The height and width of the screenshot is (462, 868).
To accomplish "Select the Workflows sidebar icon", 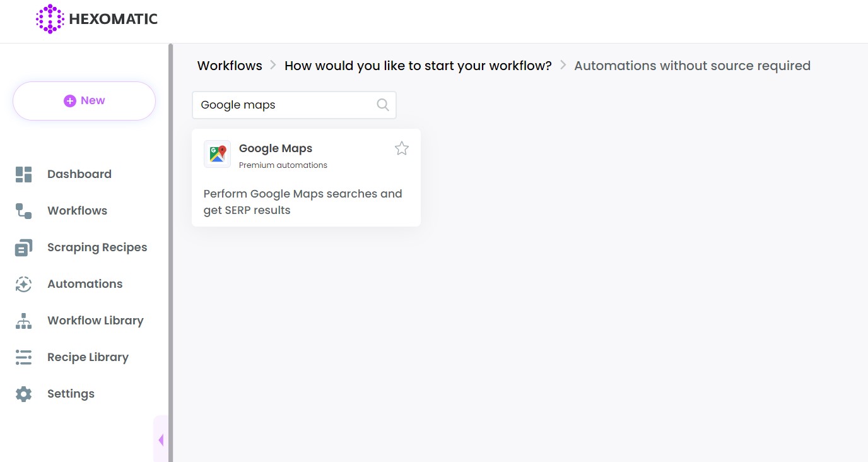I will click(x=23, y=210).
